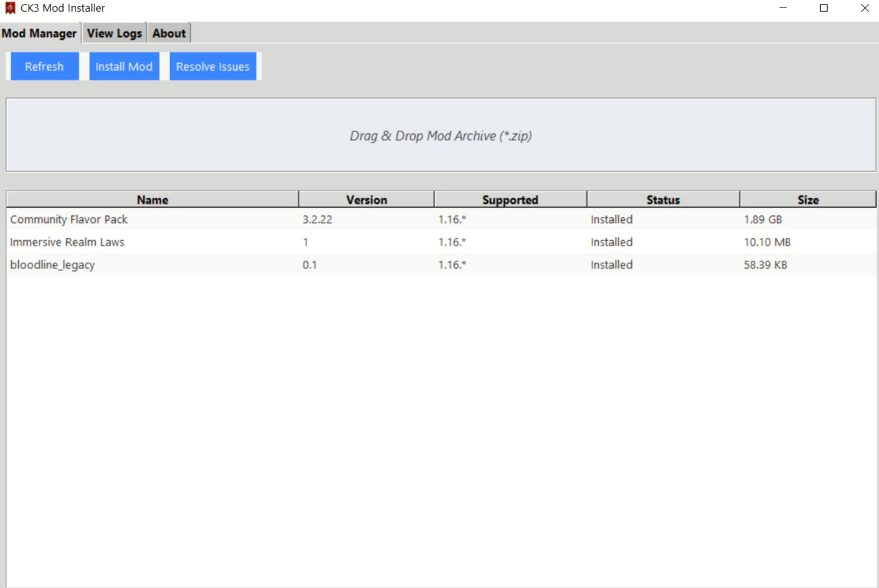This screenshot has height=588, width=879.
Task: Select the Mod Manager tab
Action: pyautogui.click(x=39, y=34)
